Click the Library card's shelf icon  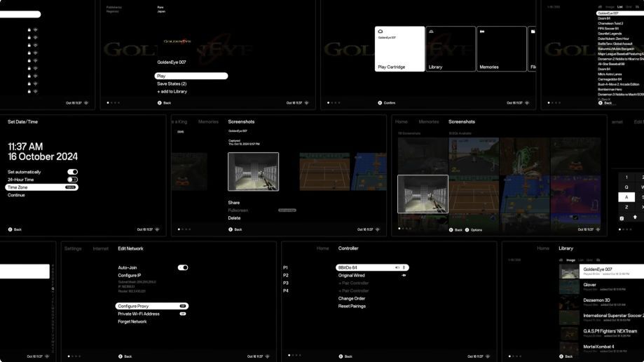[431, 32]
